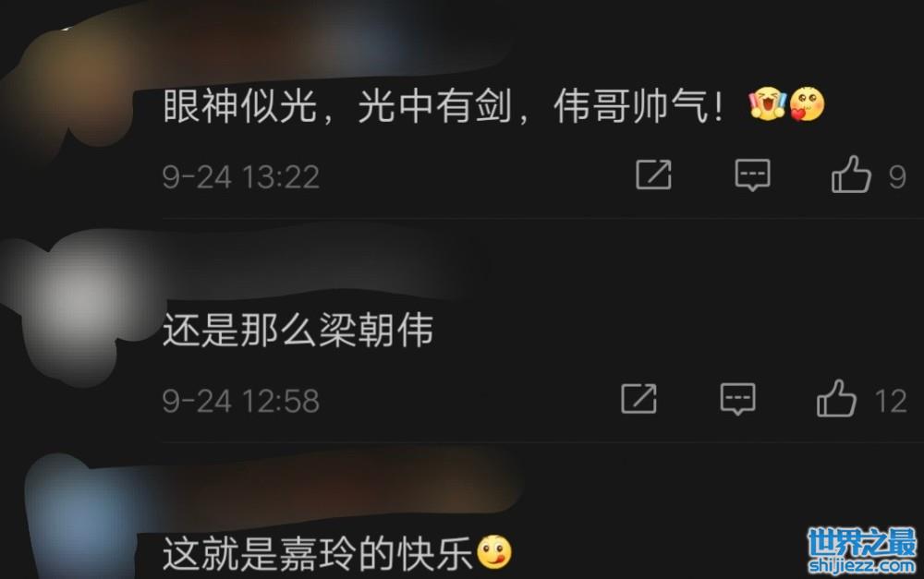Open the reply icon on the 12:58 comment
Screen dimensions: 924x579
point(737,399)
